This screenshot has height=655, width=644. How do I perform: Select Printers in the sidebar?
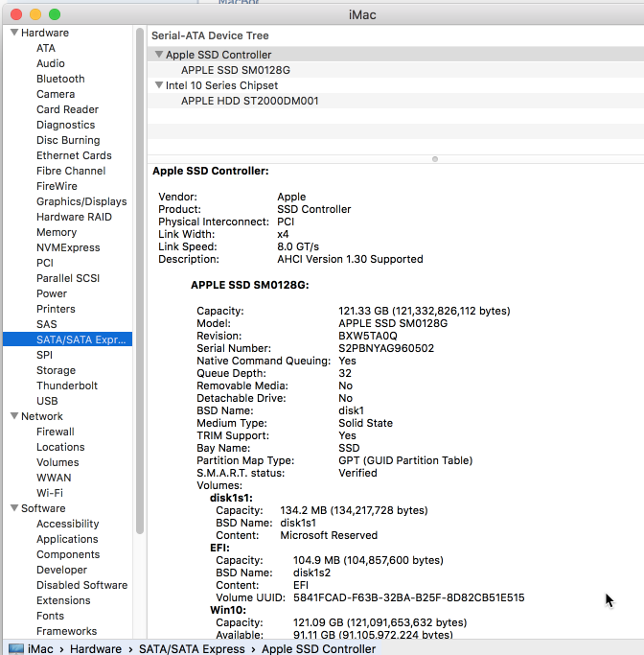click(x=56, y=309)
